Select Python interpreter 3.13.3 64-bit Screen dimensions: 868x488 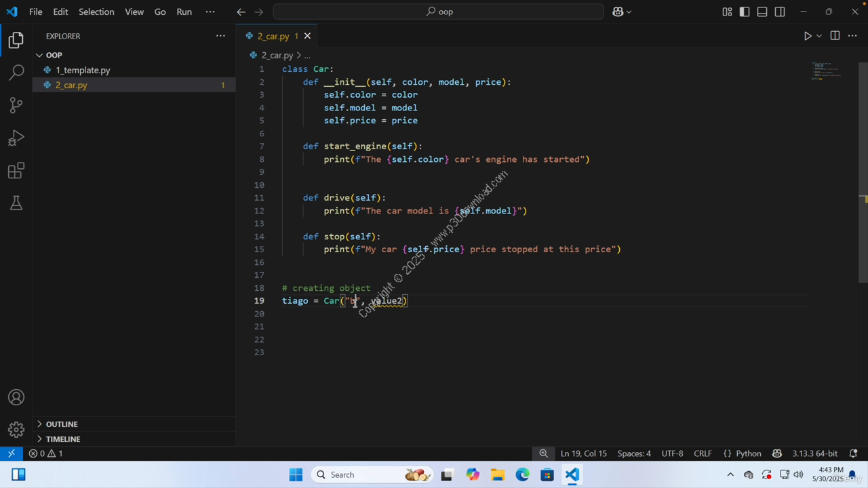(814, 453)
